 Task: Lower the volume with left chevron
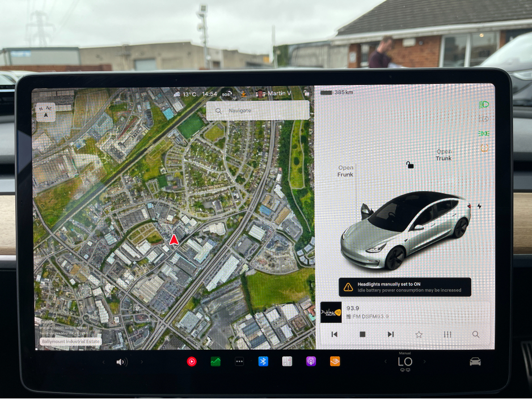(103, 362)
